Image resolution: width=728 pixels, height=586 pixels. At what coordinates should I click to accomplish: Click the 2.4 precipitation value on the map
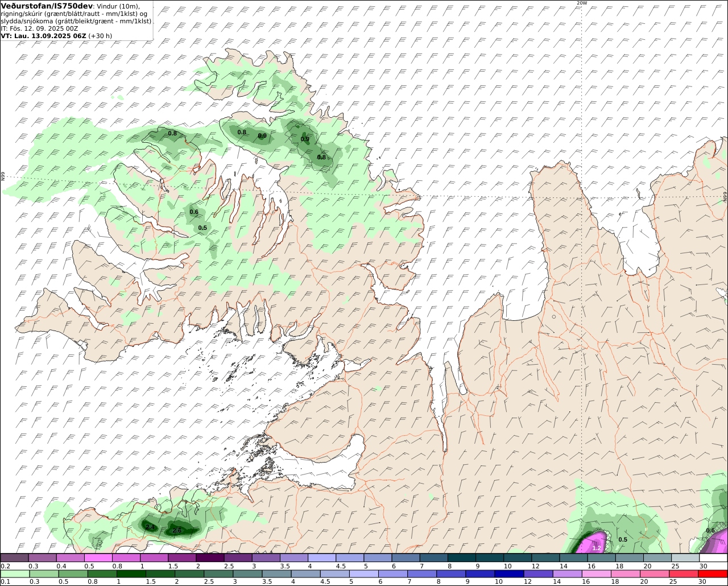click(150, 527)
